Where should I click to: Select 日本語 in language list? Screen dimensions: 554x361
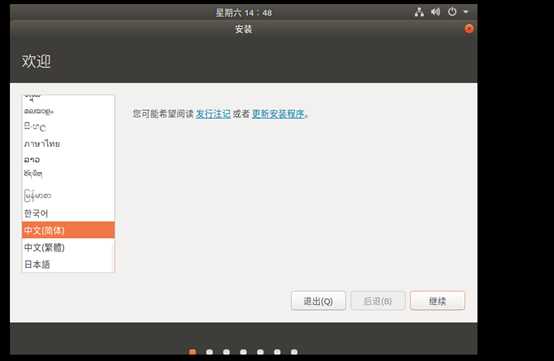[68, 264]
